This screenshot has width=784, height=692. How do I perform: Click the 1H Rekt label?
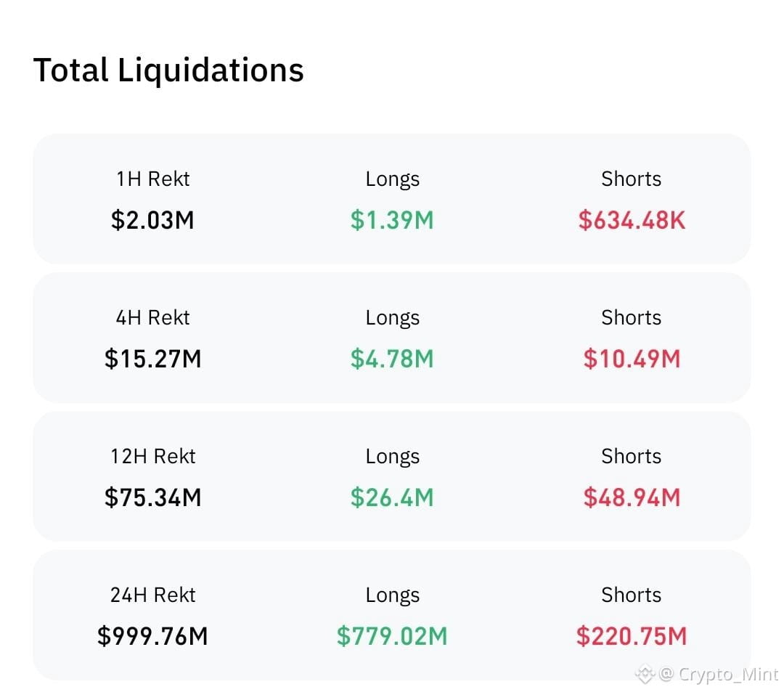point(152,179)
